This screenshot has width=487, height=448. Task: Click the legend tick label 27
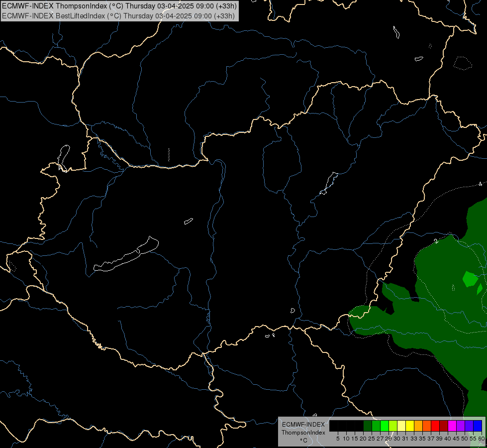381,439
